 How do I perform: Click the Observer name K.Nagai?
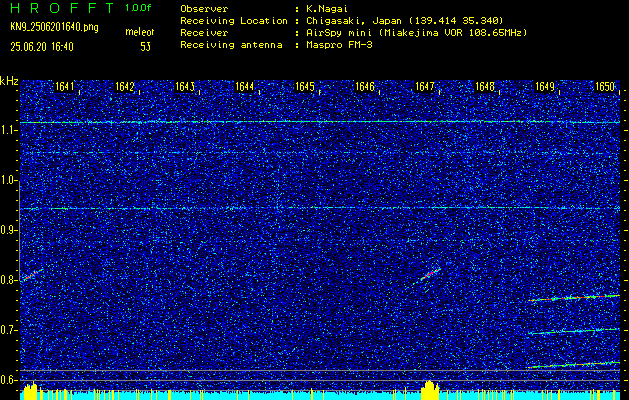(325, 9)
